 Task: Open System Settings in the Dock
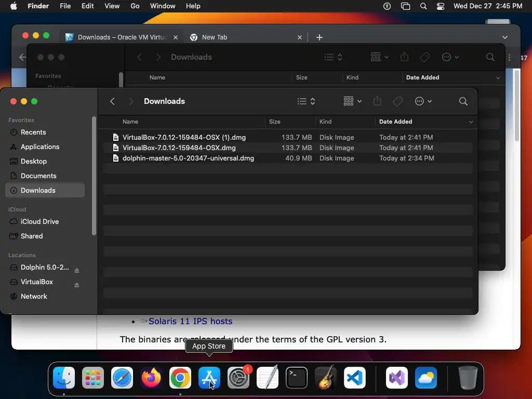pos(238,378)
